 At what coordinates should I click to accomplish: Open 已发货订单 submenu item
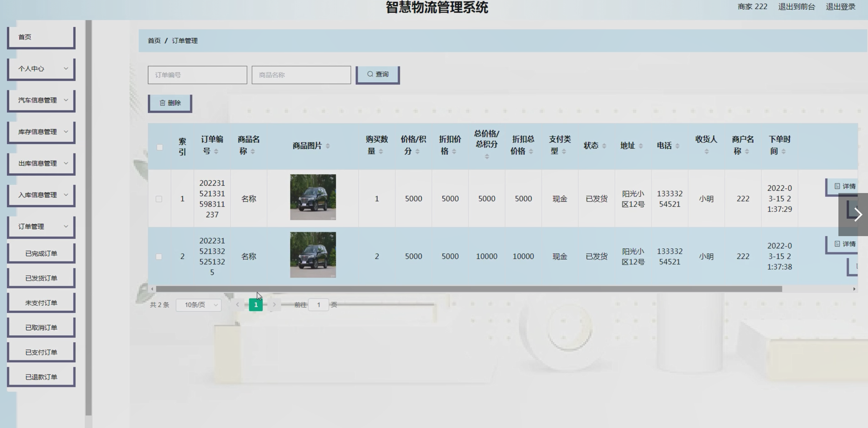tap(41, 278)
